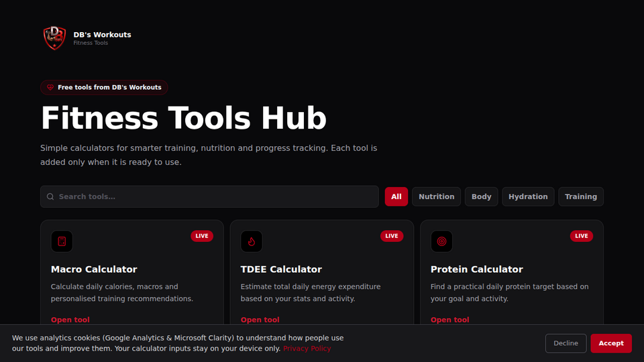644x362 pixels.
Task: Open tool link for Protein Calculator
Action: (x=449, y=320)
